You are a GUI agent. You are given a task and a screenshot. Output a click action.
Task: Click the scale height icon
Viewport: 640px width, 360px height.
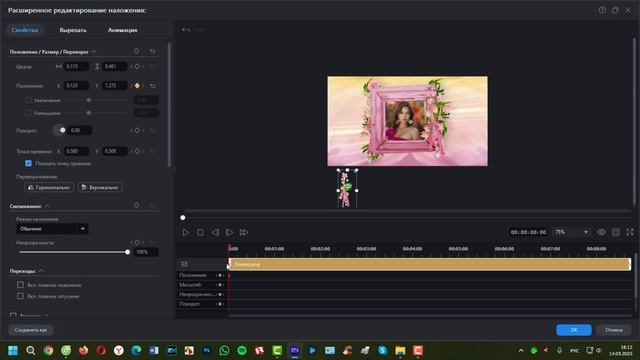[x=97, y=67]
